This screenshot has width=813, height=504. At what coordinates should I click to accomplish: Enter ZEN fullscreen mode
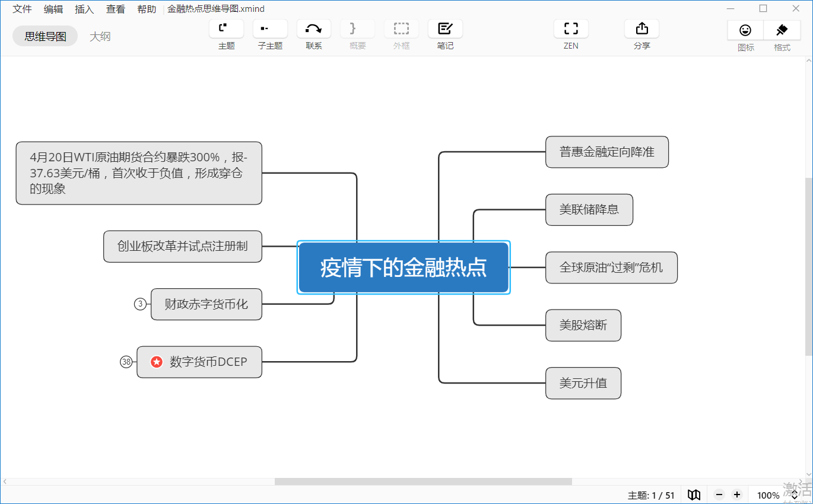coord(571,28)
